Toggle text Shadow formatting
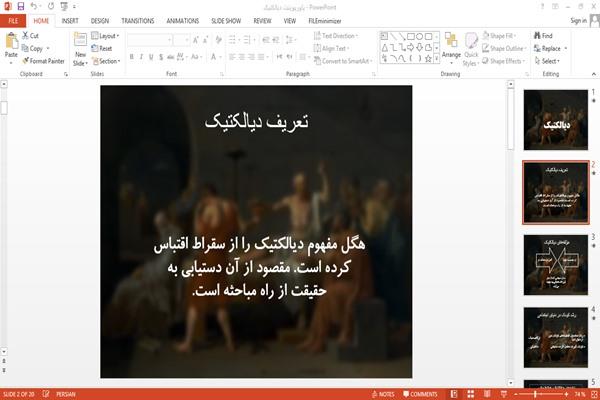Image resolution: width=600 pixels, height=400 pixels. (161, 57)
